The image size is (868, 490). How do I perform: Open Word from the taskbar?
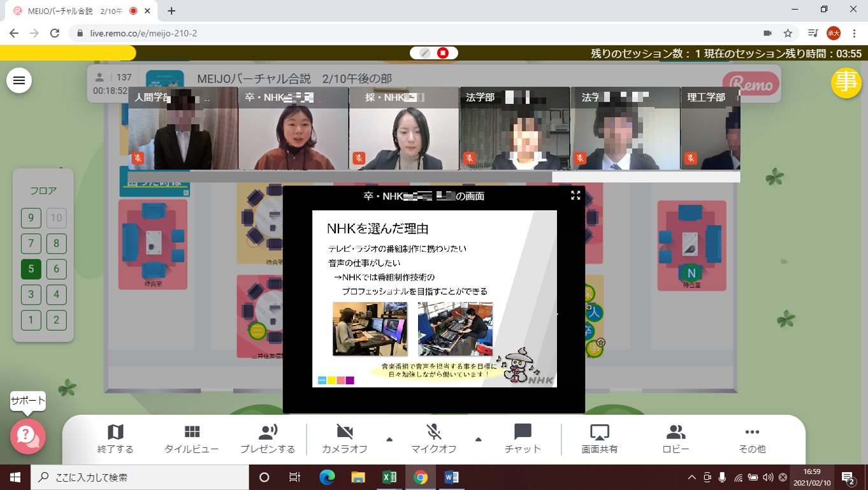[451, 477]
